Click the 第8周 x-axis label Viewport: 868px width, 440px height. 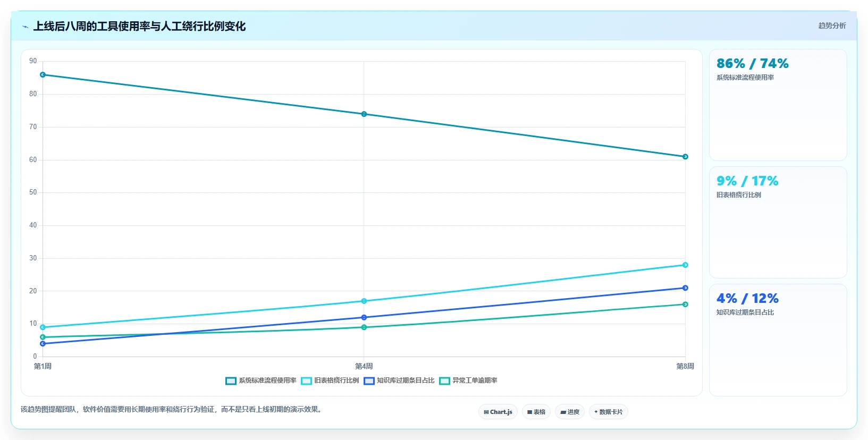coord(685,366)
